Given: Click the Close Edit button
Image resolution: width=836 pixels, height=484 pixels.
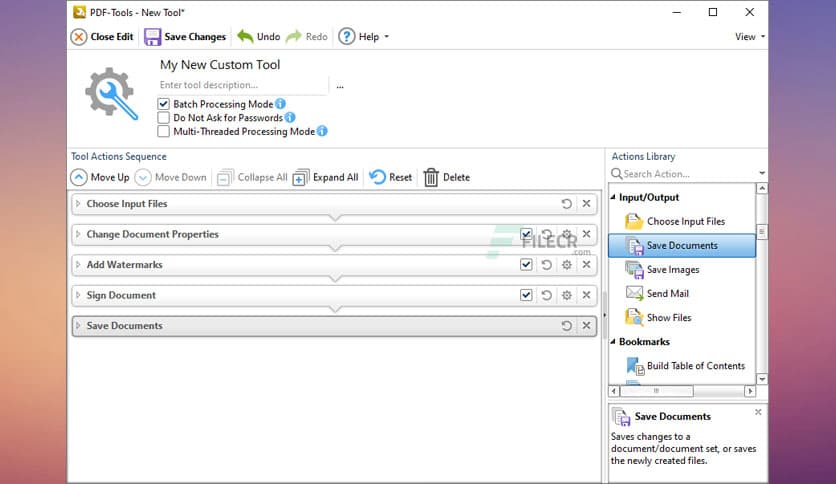Looking at the screenshot, I should (x=102, y=37).
